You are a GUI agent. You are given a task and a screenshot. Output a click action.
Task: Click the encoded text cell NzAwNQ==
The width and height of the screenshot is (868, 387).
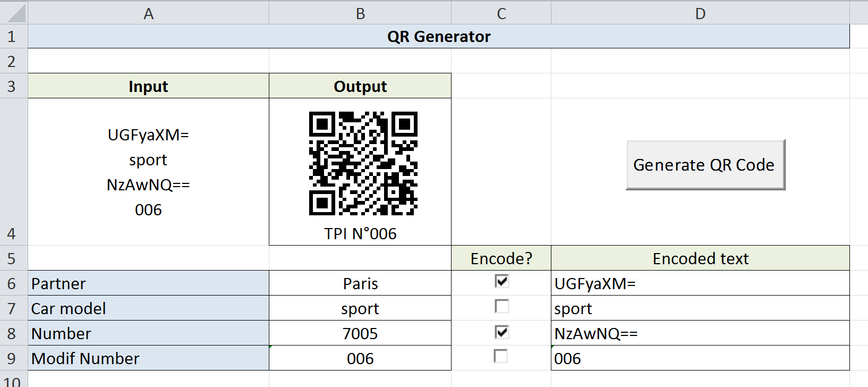pos(700,333)
